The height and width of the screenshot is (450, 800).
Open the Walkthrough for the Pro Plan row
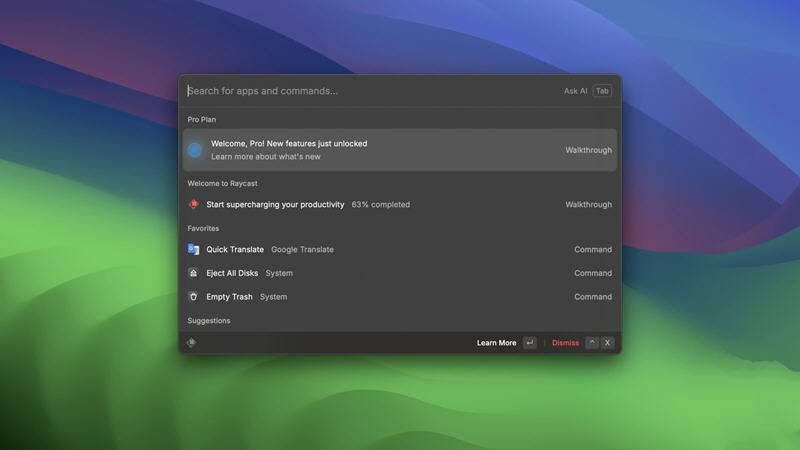(x=588, y=150)
